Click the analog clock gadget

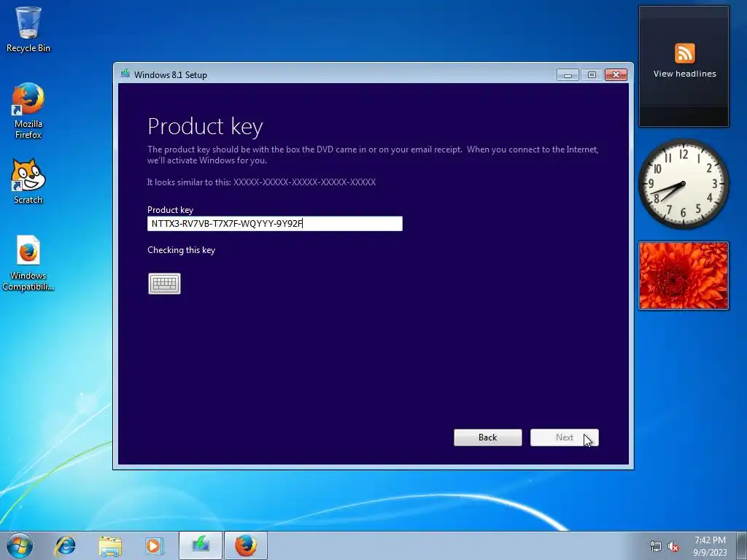[684, 184]
